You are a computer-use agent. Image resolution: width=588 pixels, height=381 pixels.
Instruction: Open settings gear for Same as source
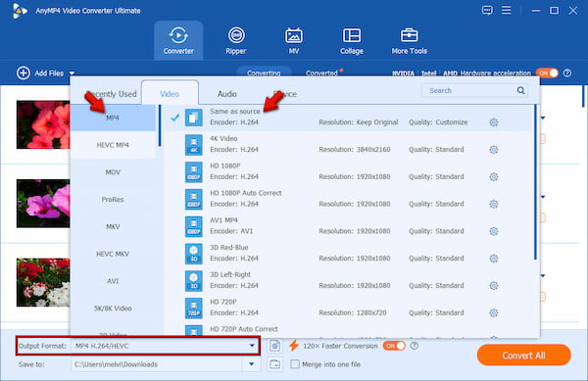coord(494,122)
